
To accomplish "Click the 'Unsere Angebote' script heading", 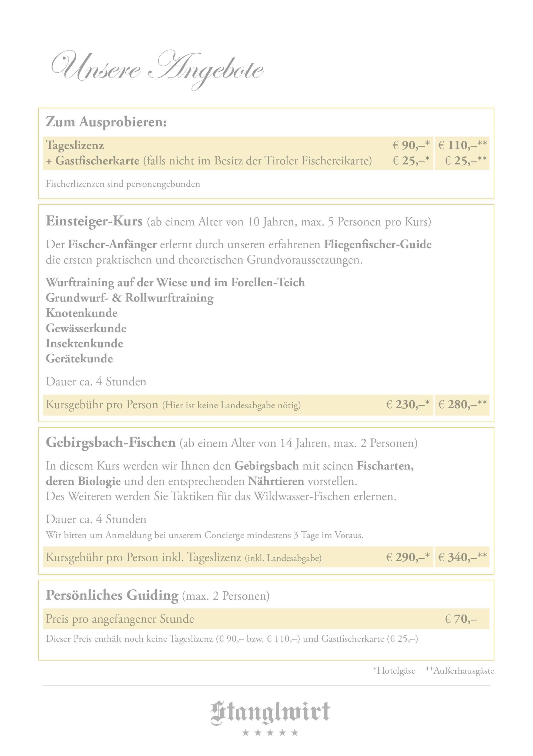I will (157, 69).
